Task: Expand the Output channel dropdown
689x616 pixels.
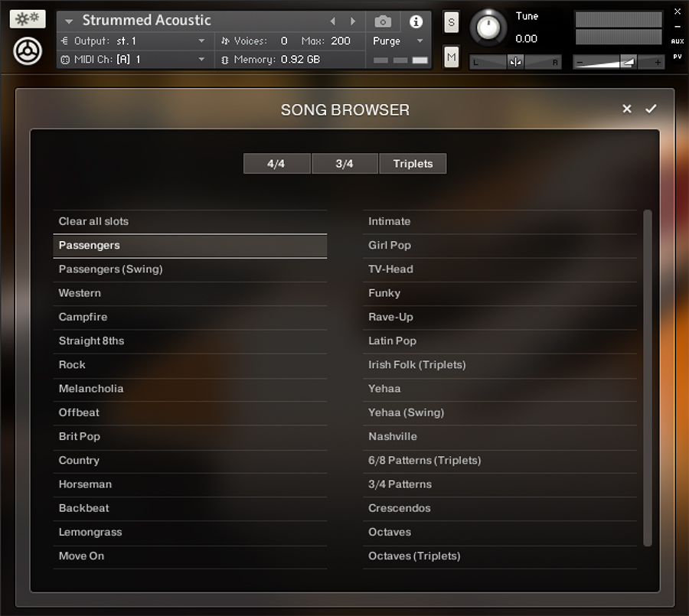Action: [202, 41]
